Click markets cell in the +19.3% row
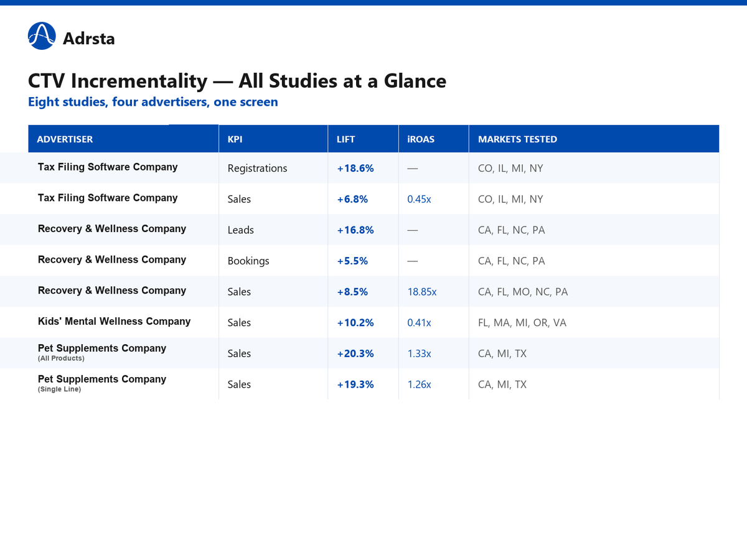747x560 pixels. tap(502, 385)
